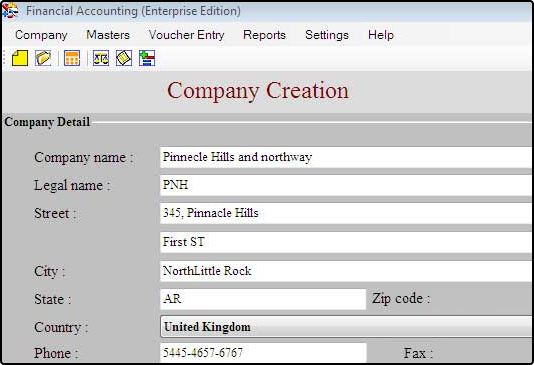Click the second street line field First ST
This screenshot has width=534, height=365.
(x=346, y=242)
